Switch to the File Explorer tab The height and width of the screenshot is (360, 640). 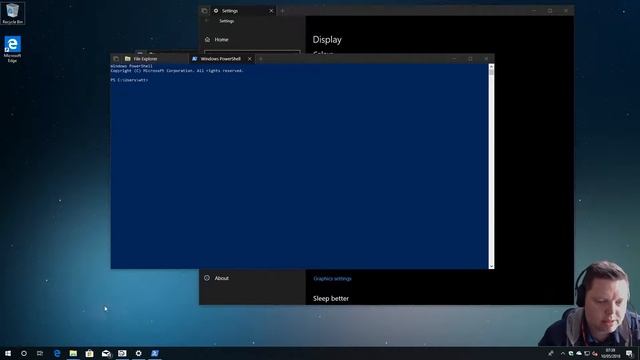click(155, 59)
